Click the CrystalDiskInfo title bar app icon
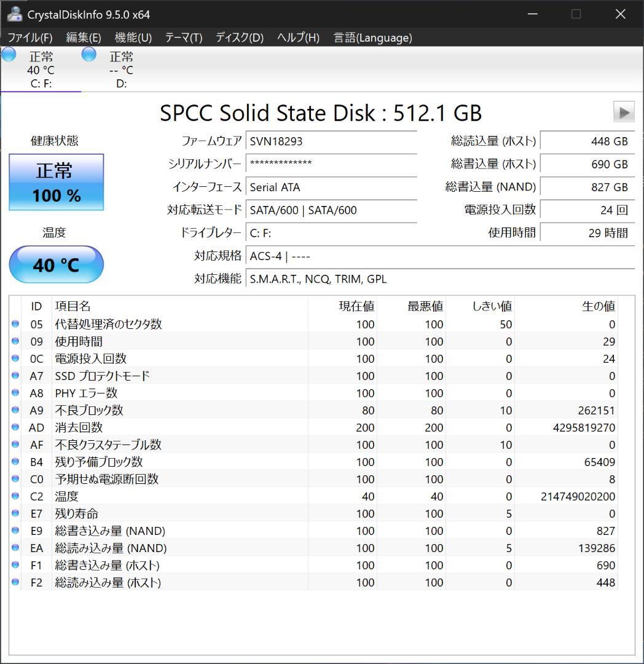Viewport: 644px width, 664px height. (x=14, y=14)
